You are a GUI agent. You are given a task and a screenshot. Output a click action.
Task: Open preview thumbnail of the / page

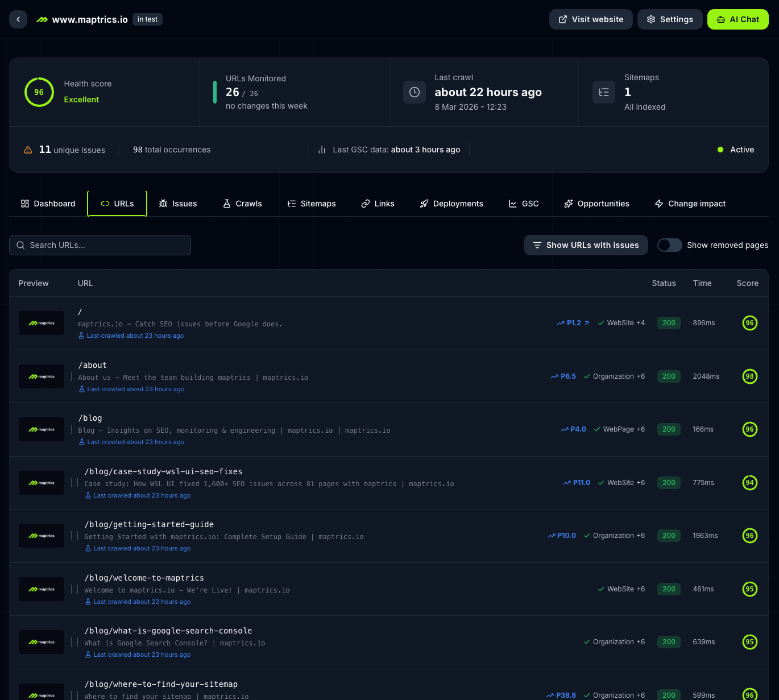click(42, 323)
